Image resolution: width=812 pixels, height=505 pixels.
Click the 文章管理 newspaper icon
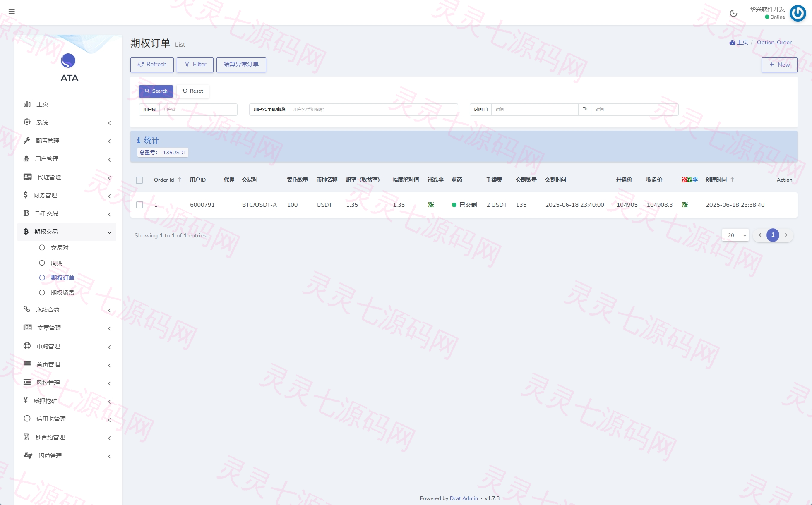[27, 328]
